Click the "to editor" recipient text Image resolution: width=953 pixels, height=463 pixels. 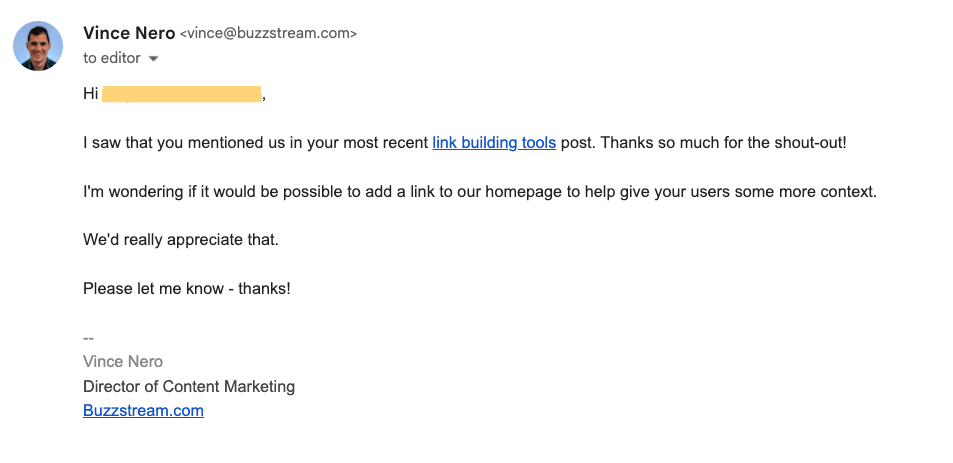111,59
